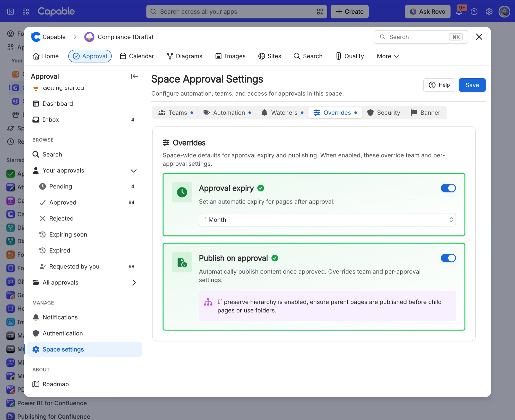Open the Help button
The height and width of the screenshot is (420, 515).
439,85
